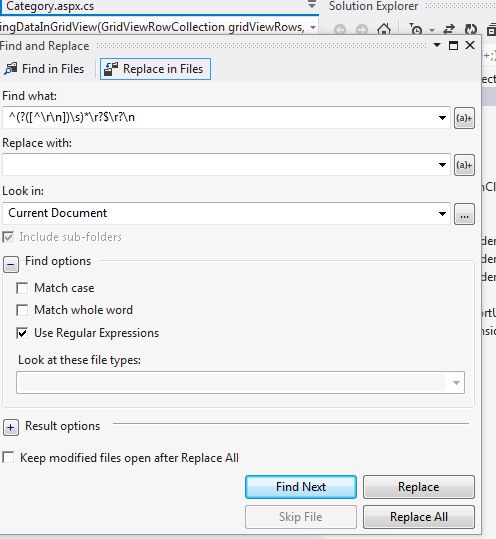Expand the Replace with history dropdown

(x=442, y=165)
